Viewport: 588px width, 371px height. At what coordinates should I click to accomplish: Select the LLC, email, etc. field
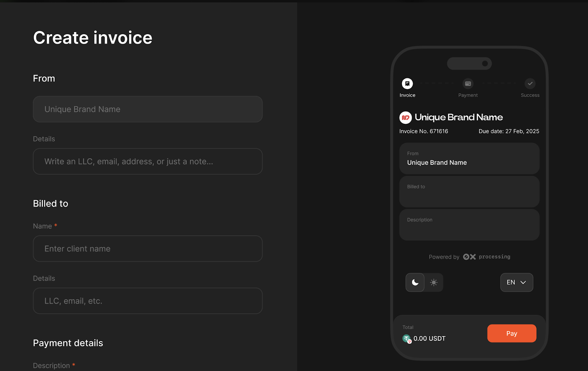tap(148, 301)
